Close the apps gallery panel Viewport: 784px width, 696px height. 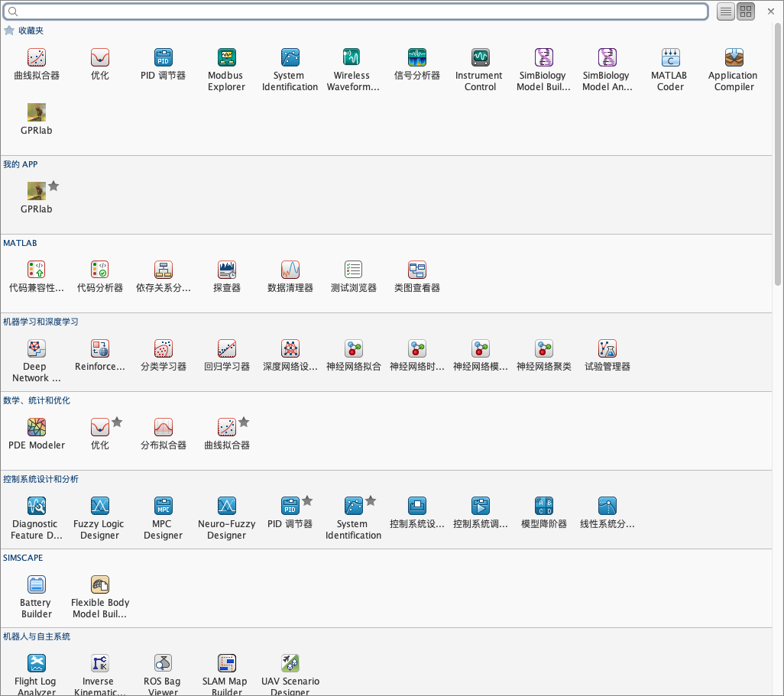click(x=771, y=11)
